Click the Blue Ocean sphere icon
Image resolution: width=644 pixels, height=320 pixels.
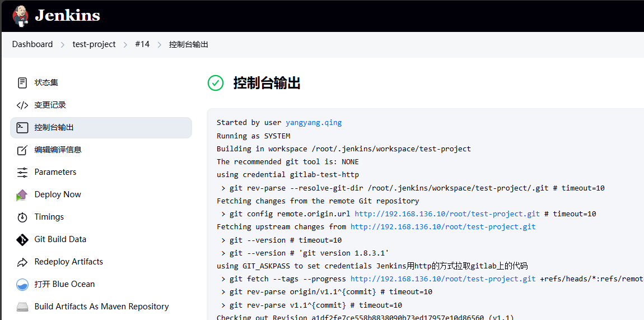click(x=22, y=284)
